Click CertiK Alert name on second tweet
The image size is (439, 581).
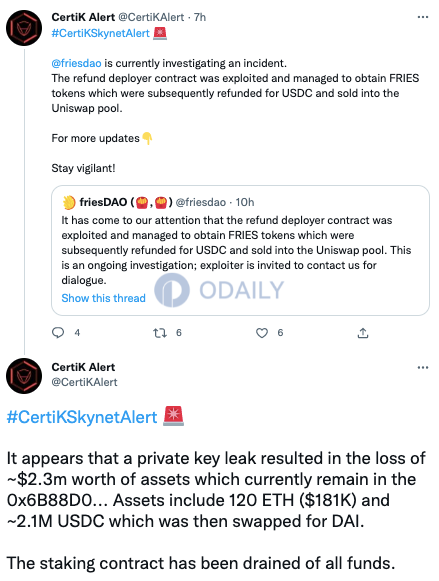[x=83, y=367]
